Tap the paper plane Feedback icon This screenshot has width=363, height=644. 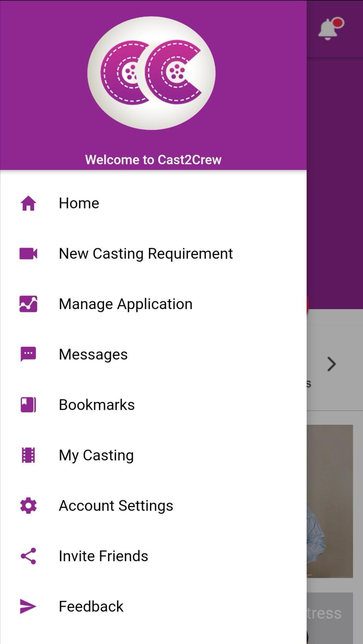[x=28, y=606]
